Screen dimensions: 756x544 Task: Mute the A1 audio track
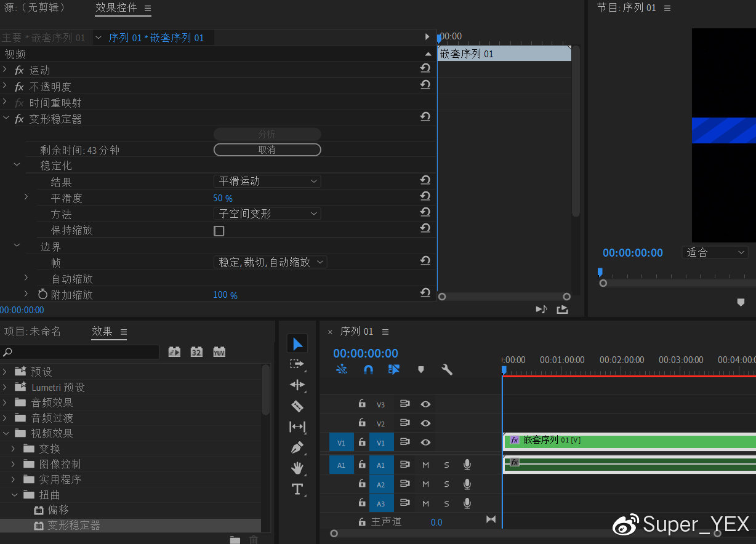click(425, 465)
